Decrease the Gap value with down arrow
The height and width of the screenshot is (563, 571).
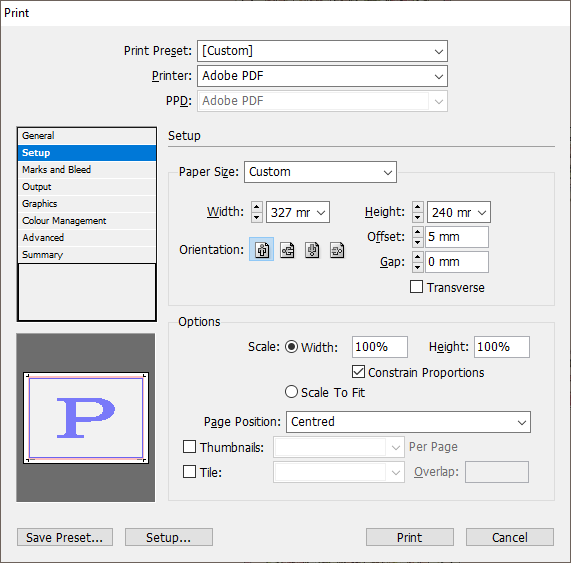point(418,267)
